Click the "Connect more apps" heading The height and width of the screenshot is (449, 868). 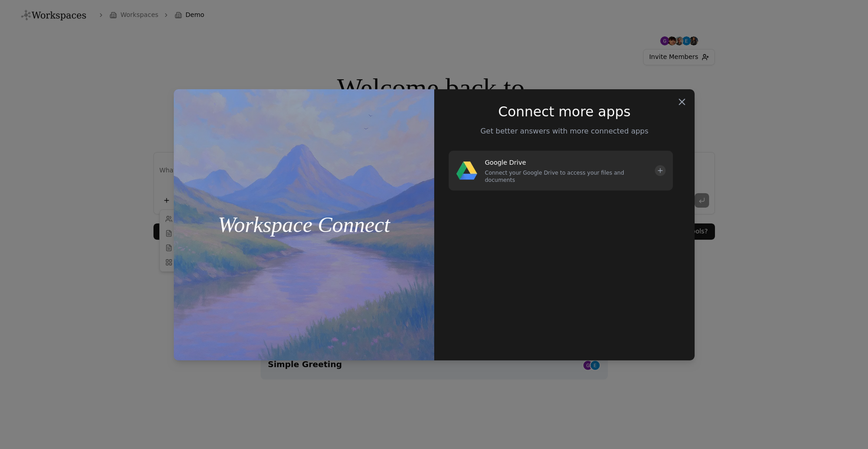pyautogui.click(x=564, y=111)
